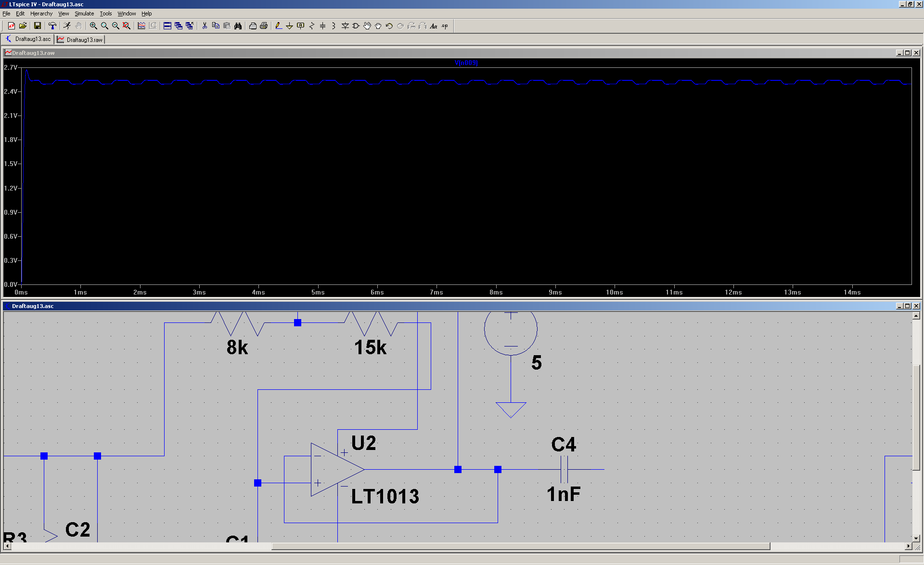Click the Undo arrow icon
This screenshot has width=924, height=565.
coord(389,26)
